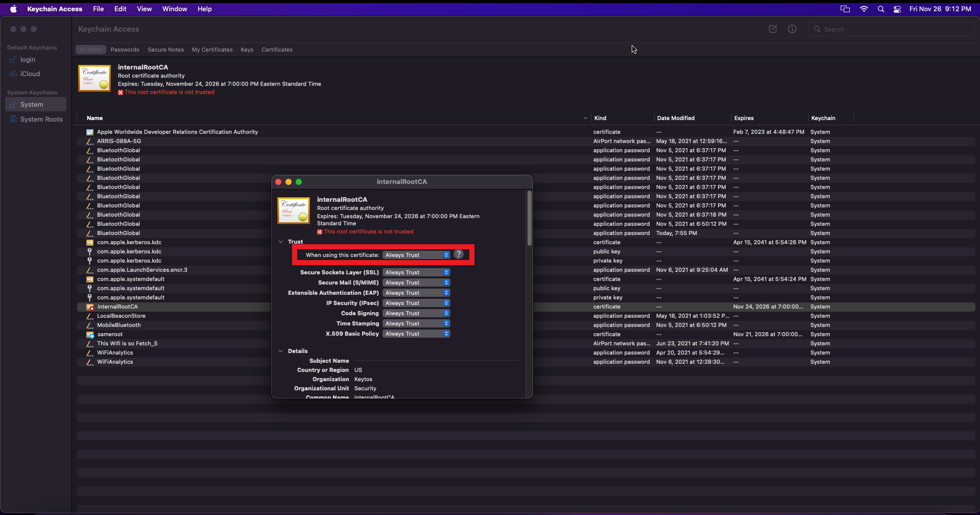
Task: Click the sameroot certificate icon
Action: tap(90, 334)
